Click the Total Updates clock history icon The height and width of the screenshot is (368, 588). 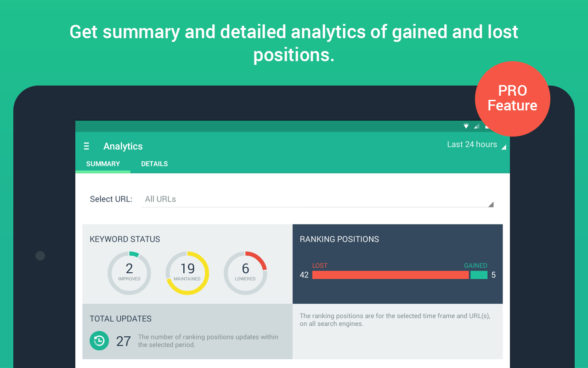point(99,341)
